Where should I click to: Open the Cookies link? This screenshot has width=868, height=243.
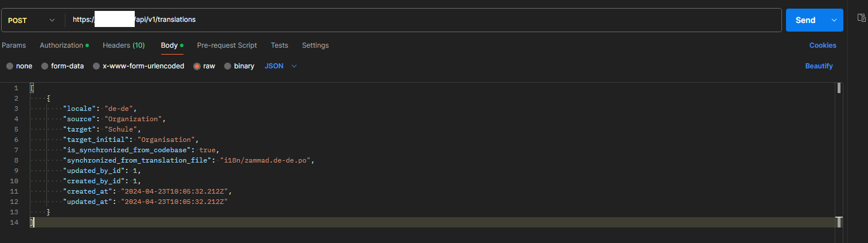click(823, 45)
